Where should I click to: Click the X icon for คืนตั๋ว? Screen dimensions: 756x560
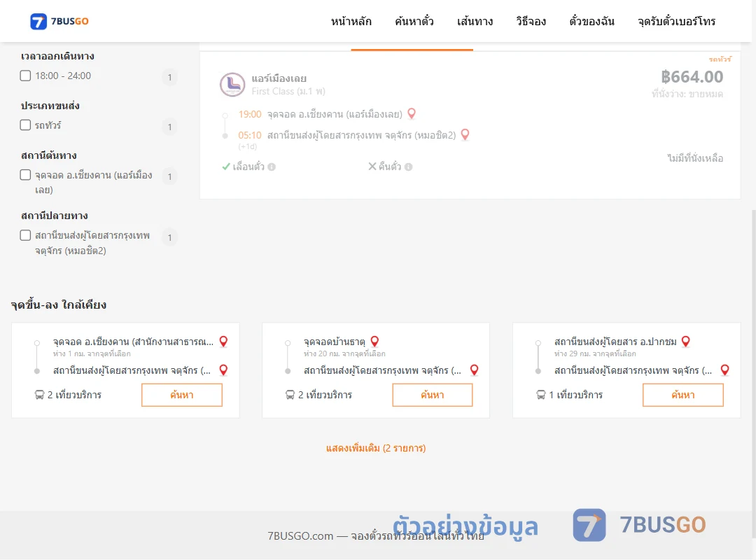pyautogui.click(x=372, y=167)
